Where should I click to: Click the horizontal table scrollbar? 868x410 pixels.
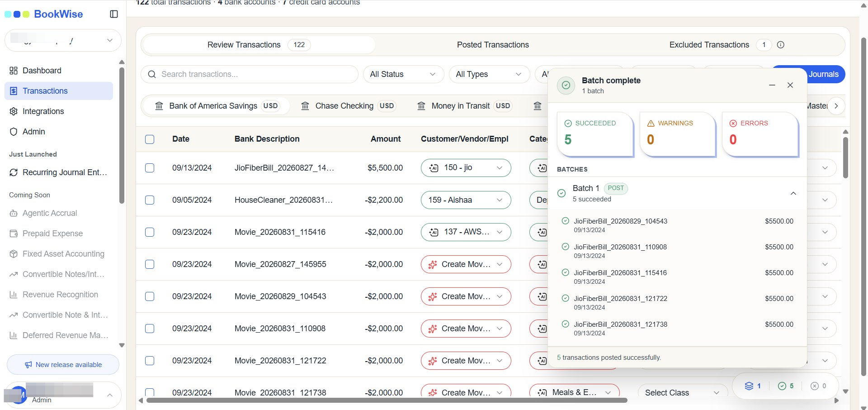pos(387,400)
